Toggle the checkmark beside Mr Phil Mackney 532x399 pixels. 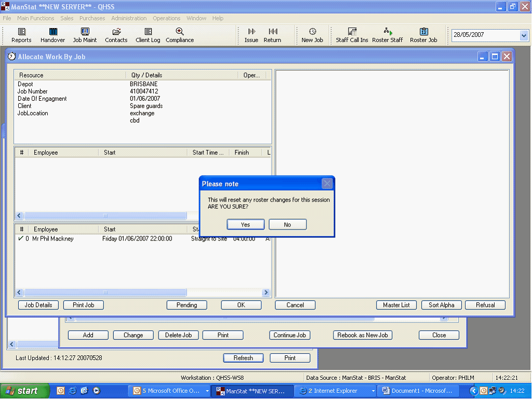click(20, 239)
